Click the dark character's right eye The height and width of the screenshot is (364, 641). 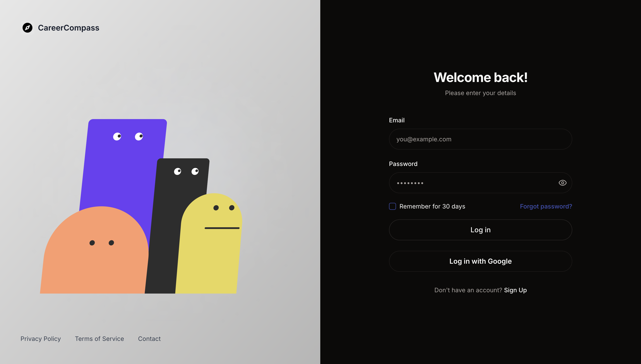[195, 171]
